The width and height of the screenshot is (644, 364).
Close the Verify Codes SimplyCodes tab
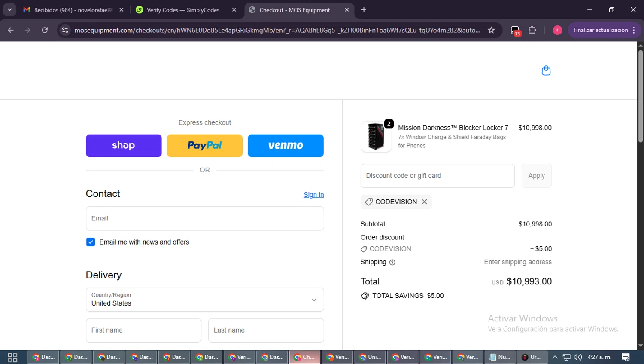[x=234, y=10]
